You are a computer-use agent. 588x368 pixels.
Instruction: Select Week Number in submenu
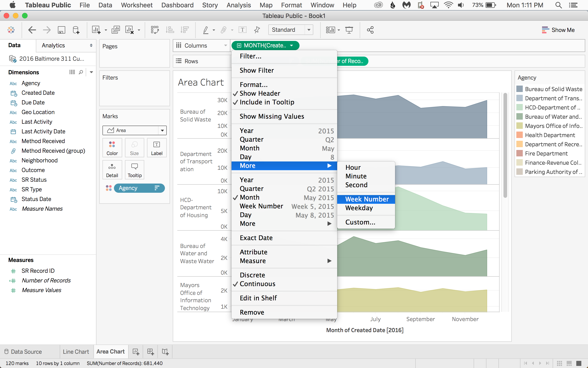point(366,199)
